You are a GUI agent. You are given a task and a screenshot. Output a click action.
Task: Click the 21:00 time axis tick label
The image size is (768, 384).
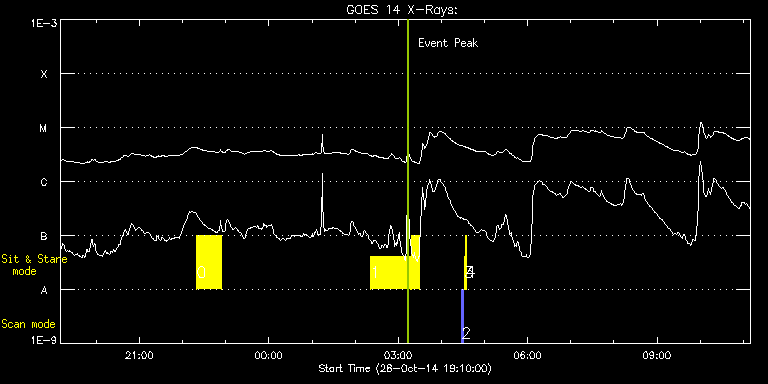click(x=140, y=354)
